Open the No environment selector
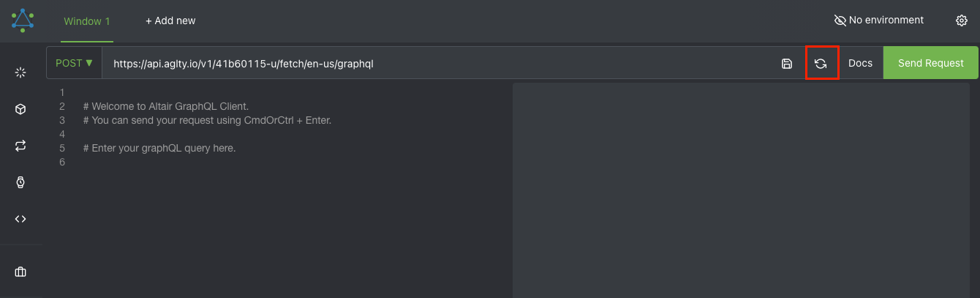 [x=879, y=21]
